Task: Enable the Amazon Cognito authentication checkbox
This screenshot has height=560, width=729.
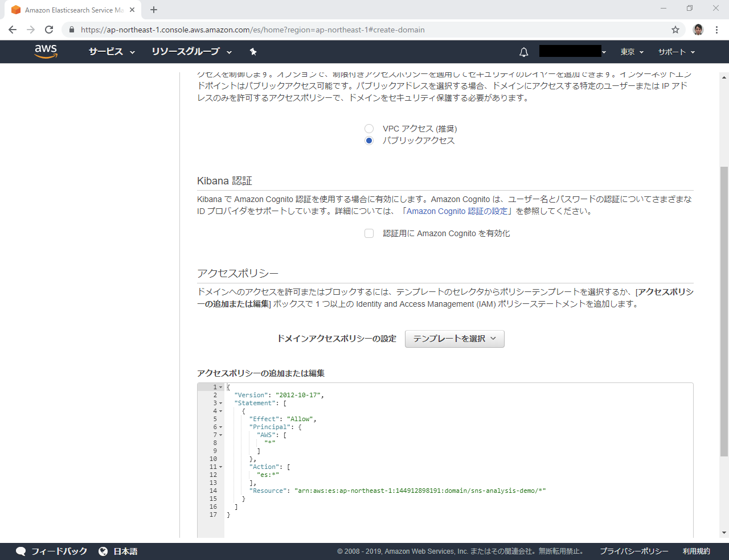Action: click(x=369, y=233)
